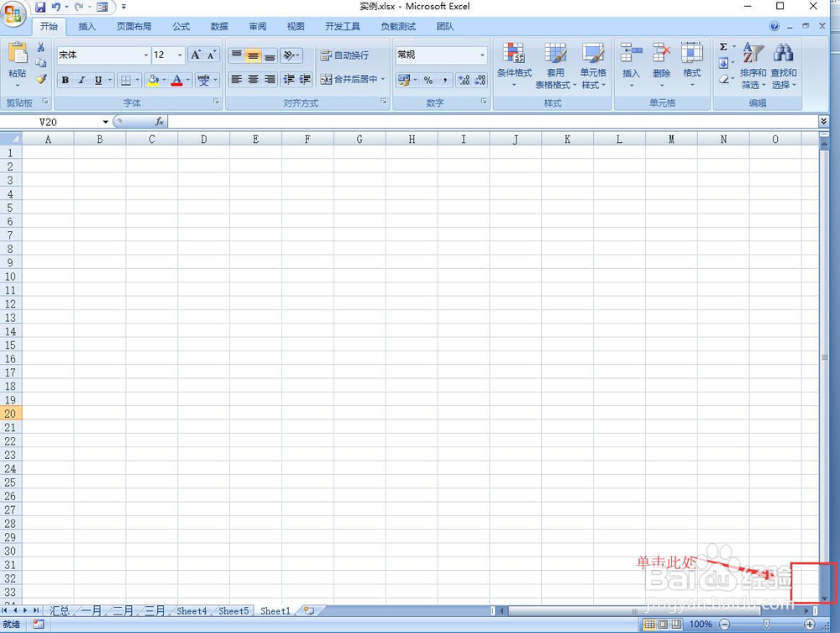Align text right

(x=270, y=79)
